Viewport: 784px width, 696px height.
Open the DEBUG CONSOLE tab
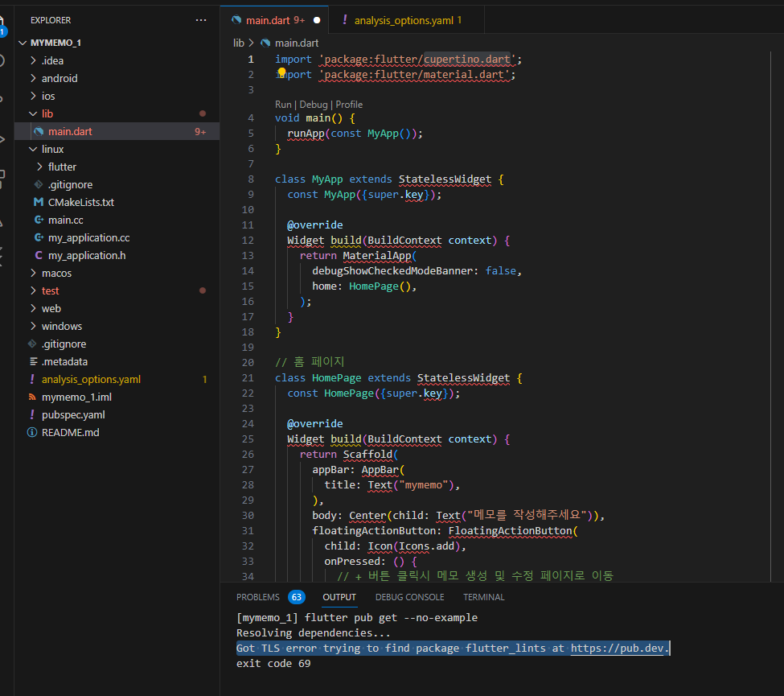pos(409,597)
